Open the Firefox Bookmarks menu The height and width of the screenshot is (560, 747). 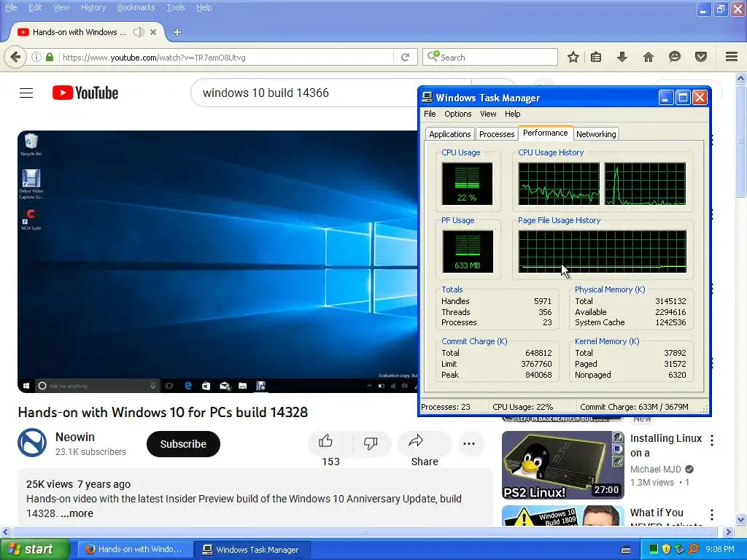(136, 7)
